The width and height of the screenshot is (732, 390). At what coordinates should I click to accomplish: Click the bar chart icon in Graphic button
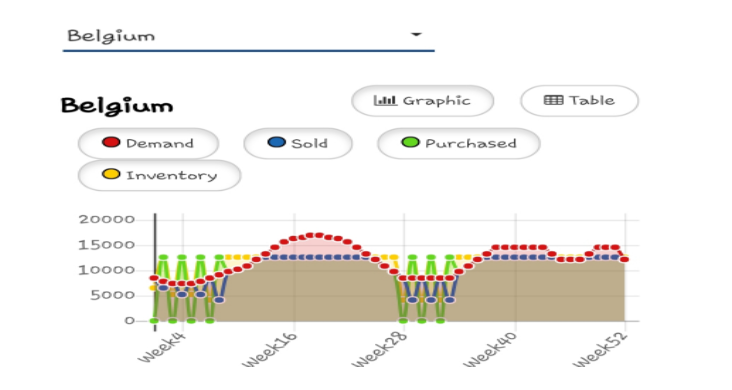[385, 100]
